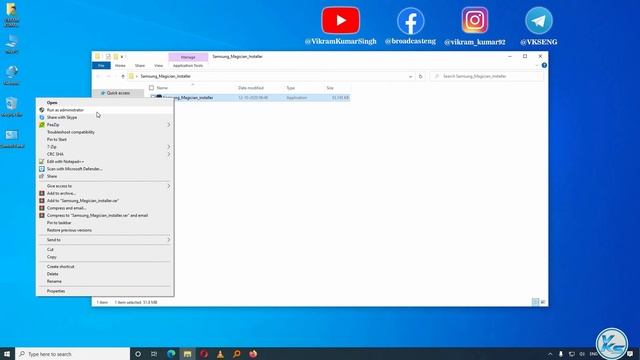Open the Application Tools tab
This screenshot has height=360, width=640.
pos(188,65)
